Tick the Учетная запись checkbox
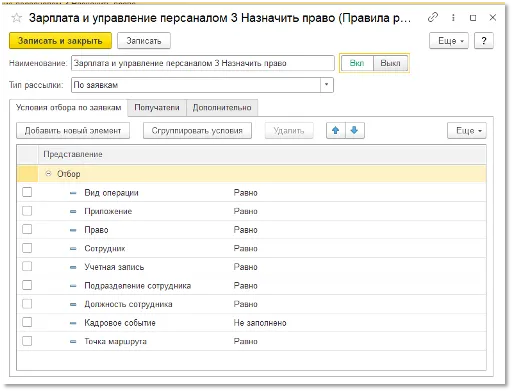The width and height of the screenshot is (513, 392). 27,267
